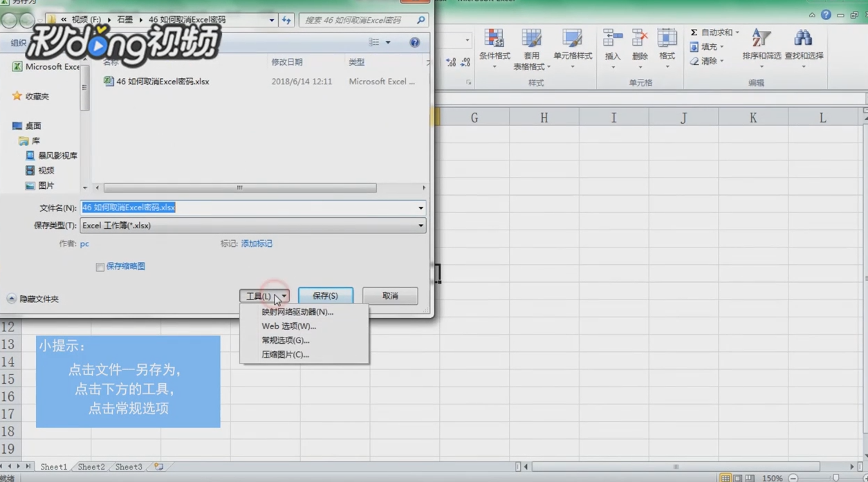Click the zoom out minus button
This screenshot has height=482, width=868.
793,478
